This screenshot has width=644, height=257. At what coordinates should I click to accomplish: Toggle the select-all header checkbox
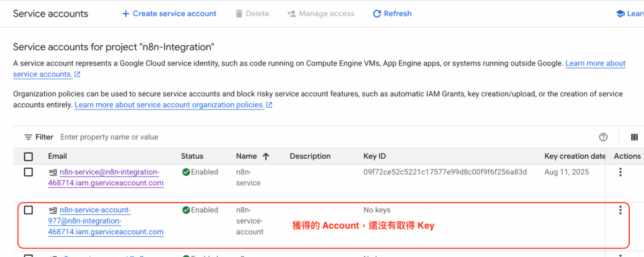(28, 156)
